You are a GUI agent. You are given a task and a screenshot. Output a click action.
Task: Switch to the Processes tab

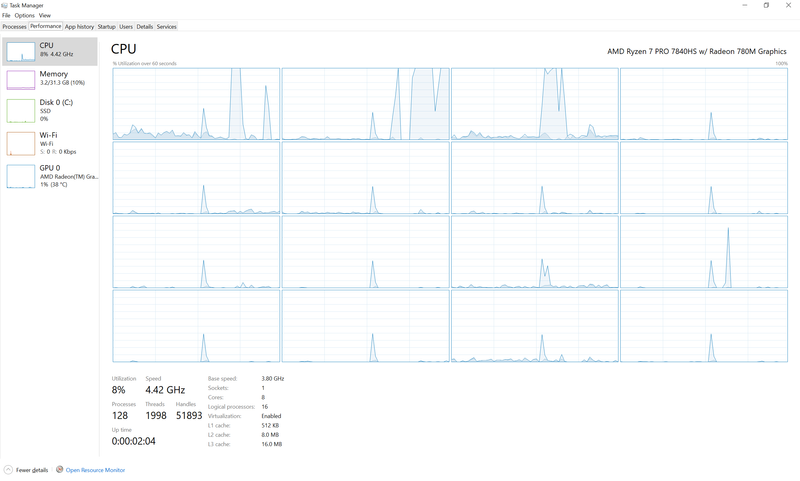point(14,27)
